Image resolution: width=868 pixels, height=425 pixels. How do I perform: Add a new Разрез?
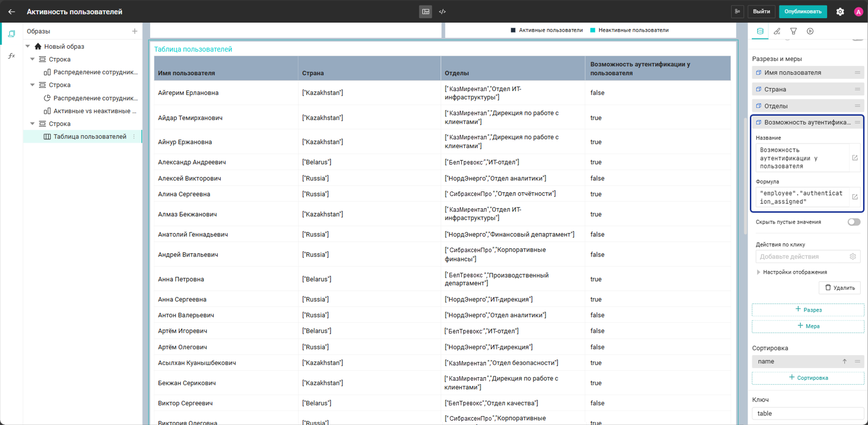point(808,310)
